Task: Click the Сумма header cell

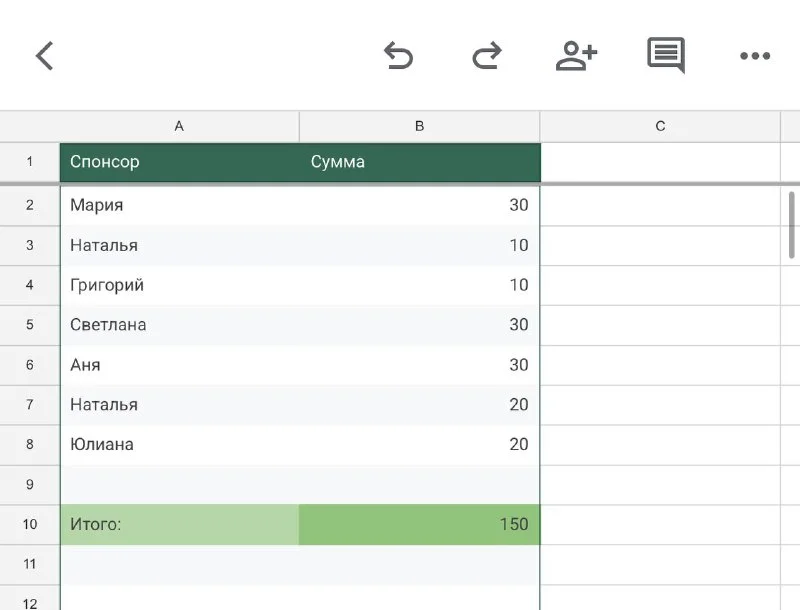Action: (x=420, y=162)
